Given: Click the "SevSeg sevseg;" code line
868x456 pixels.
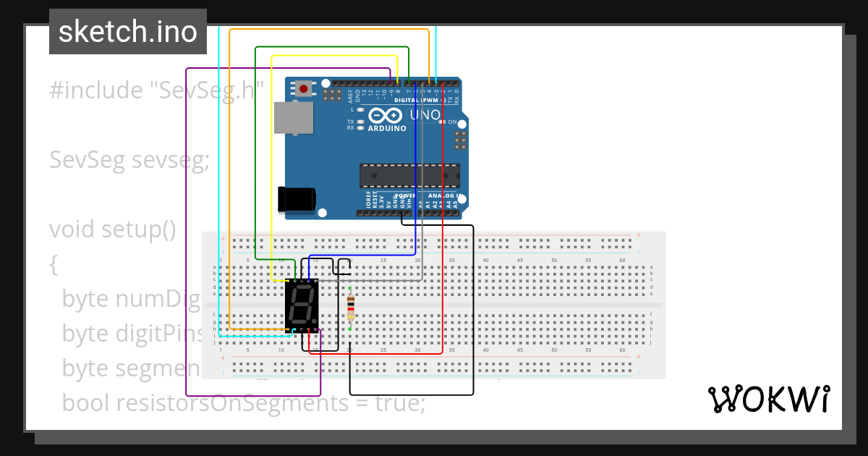Looking at the screenshot, I should click(129, 160).
